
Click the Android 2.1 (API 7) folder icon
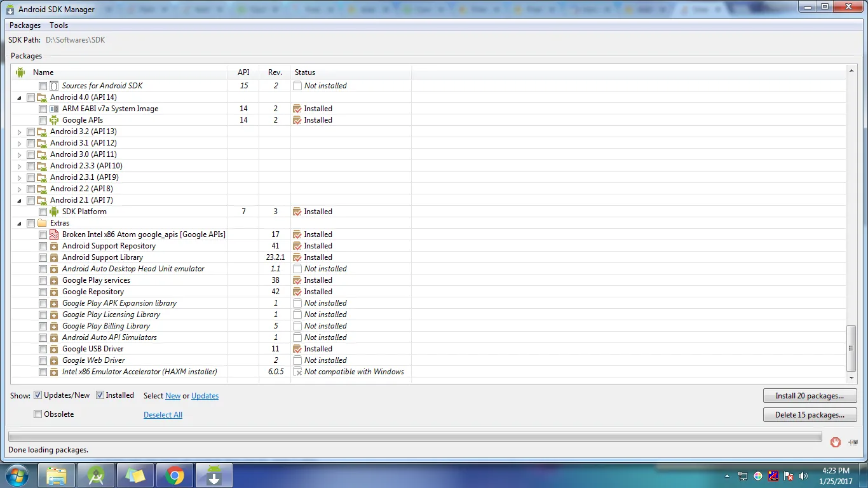coord(42,200)
